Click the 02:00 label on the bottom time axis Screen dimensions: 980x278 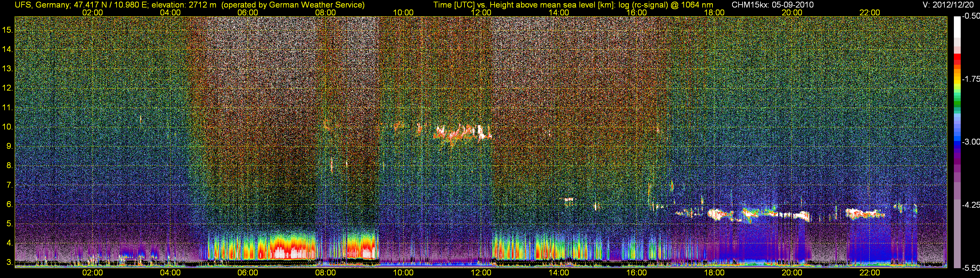(92, 273)
